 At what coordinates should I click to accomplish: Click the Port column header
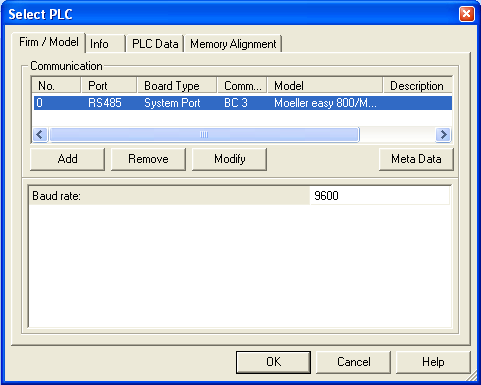(109, 86)
